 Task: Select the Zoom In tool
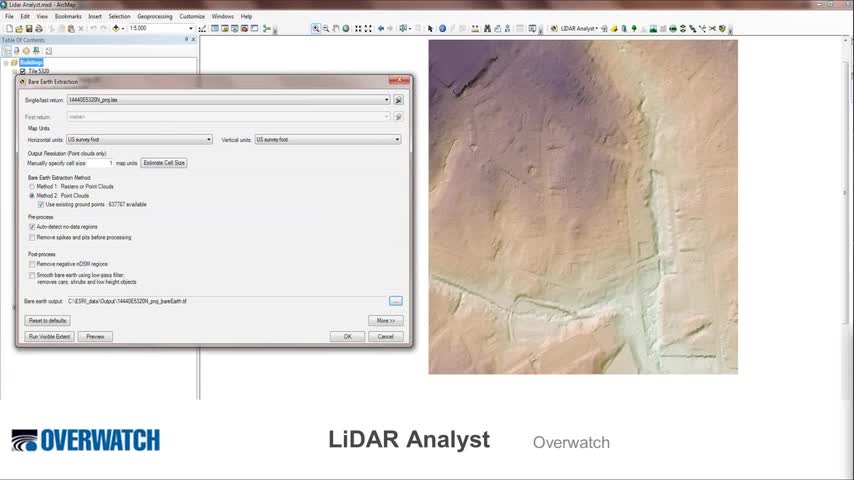pos(316,28)
